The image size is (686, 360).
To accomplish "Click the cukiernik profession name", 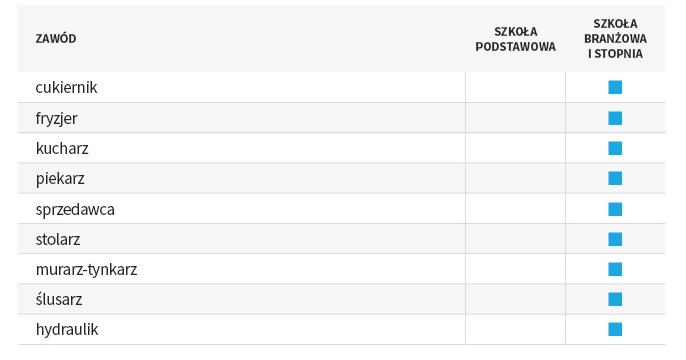I will 66,87.
